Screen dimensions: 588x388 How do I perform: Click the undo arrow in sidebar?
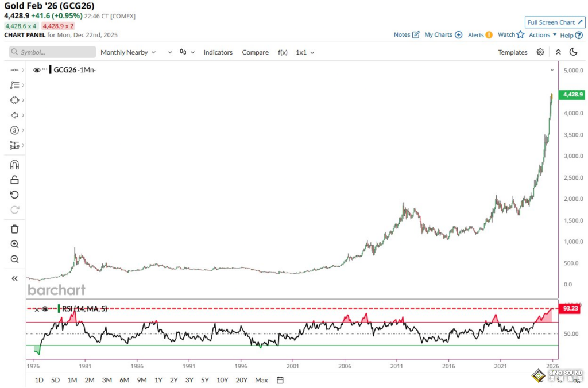(x=15, y=195)
